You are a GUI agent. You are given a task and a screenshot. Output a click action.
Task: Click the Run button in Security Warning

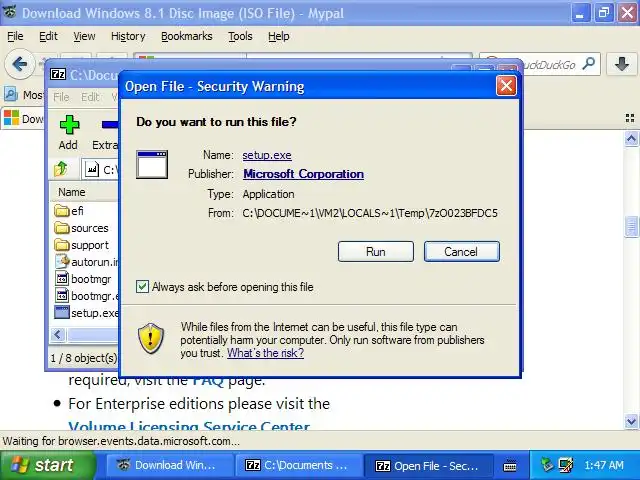point(376,251)
